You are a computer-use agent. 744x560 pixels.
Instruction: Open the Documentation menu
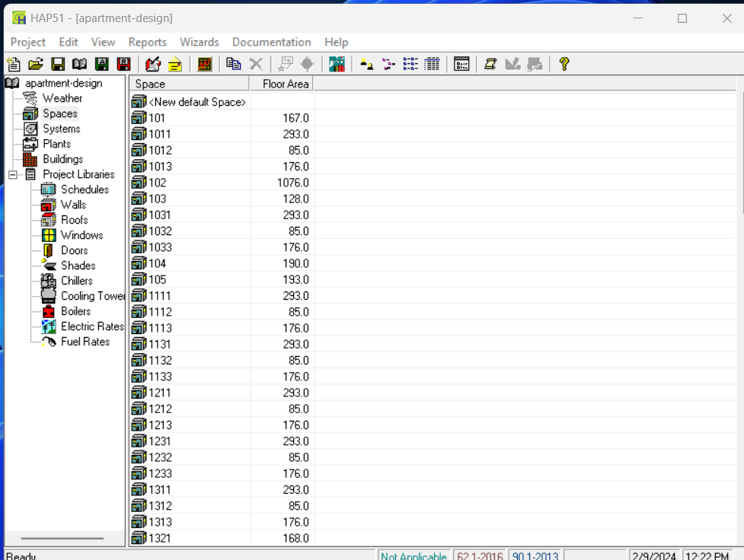271,43
